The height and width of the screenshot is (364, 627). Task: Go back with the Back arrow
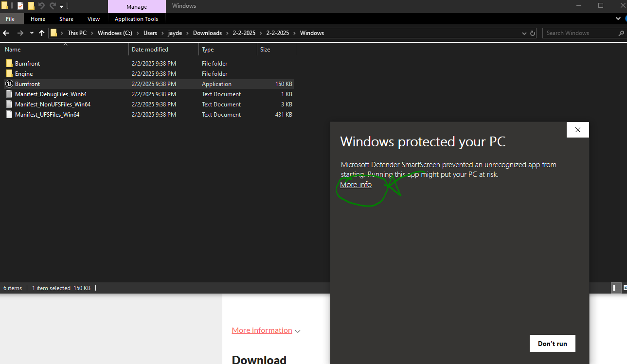(6, 33)
